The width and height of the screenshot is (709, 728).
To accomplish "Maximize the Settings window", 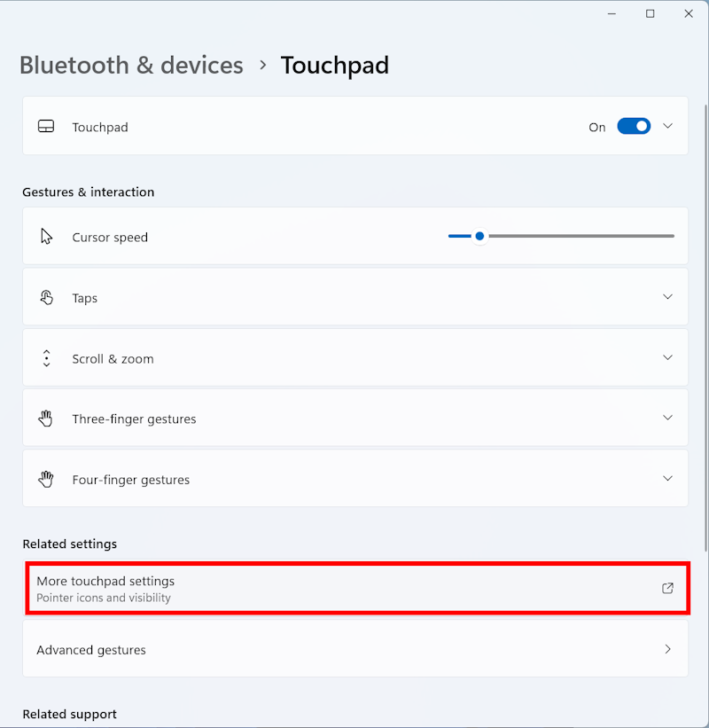I will pyautogui.click(x=651, y=13).
